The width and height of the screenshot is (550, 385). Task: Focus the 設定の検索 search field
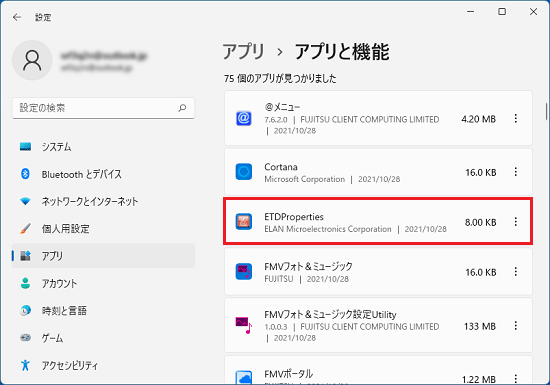(x=103, y=108)
